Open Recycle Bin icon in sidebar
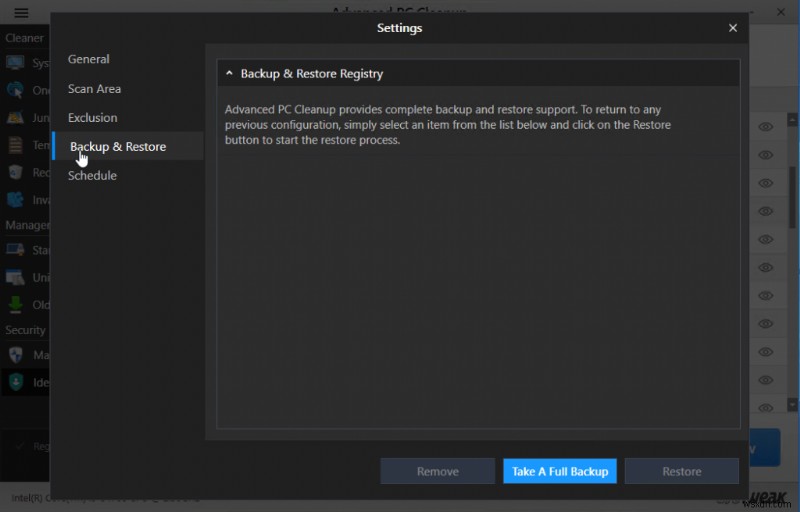The height and width of the screenshot is (512, 800). point(15,172)
